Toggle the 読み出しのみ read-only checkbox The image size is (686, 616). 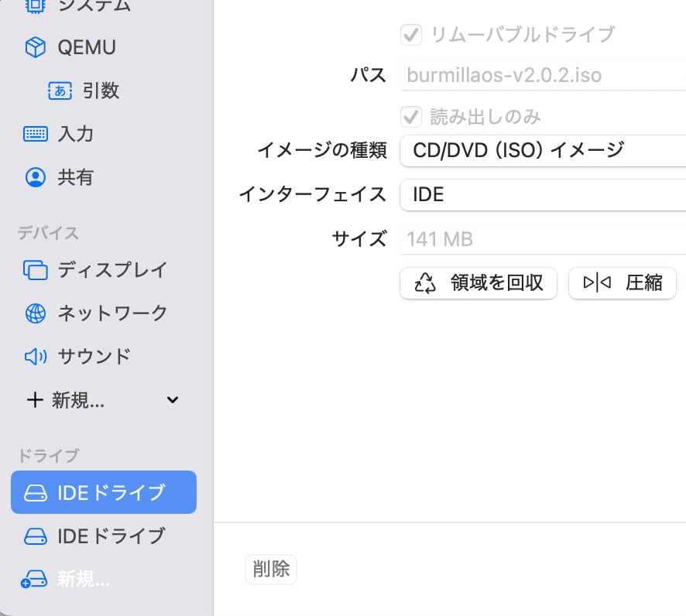click(x=410, y=117)
